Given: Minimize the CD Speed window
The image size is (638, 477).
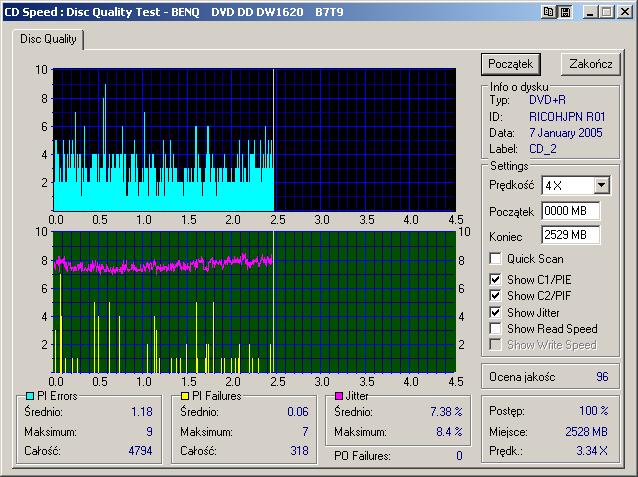Looking at the screenshot, I should [x=589, y=12].
